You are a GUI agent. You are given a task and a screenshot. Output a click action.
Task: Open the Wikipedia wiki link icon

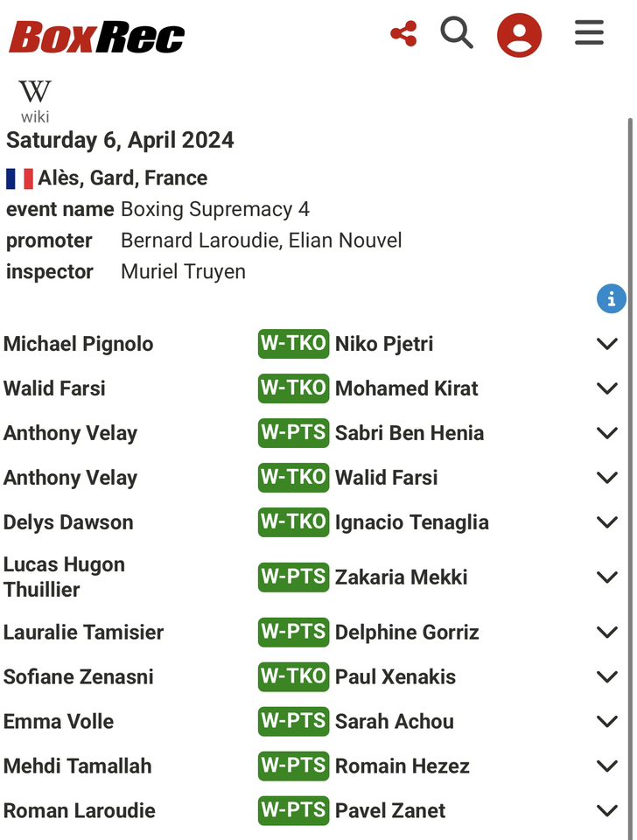tap(35, 101)
